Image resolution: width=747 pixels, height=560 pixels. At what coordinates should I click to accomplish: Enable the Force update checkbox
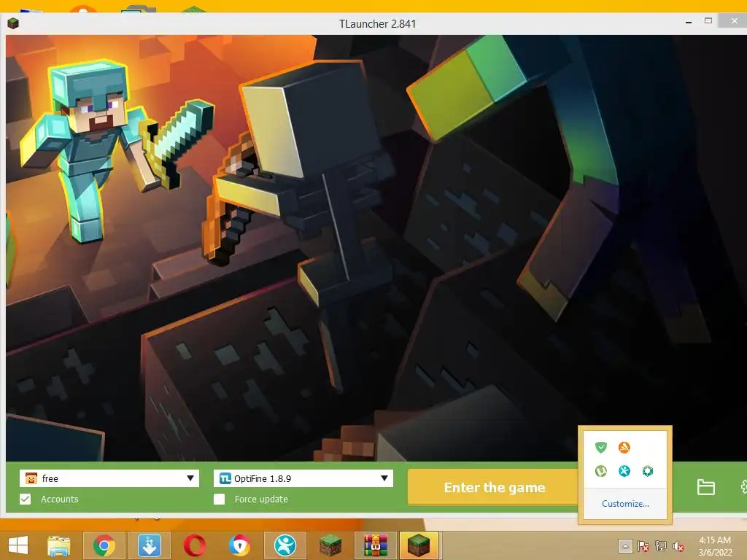(x=219, y=499)
